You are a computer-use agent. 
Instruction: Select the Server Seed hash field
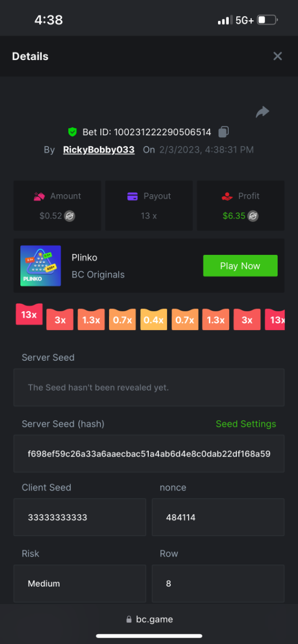(149, 453)
